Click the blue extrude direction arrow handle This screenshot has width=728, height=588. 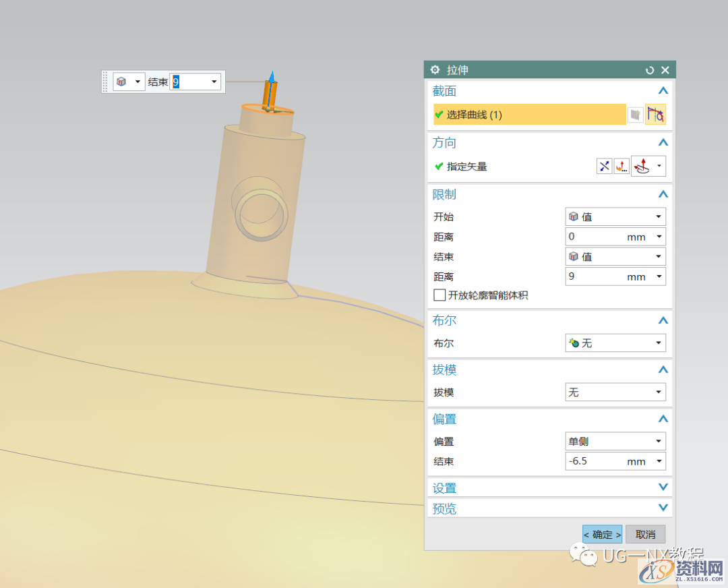coord(272,76)
